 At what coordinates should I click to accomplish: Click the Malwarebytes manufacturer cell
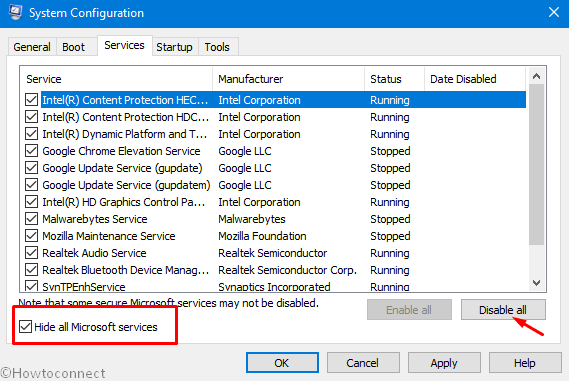point(252,219)
